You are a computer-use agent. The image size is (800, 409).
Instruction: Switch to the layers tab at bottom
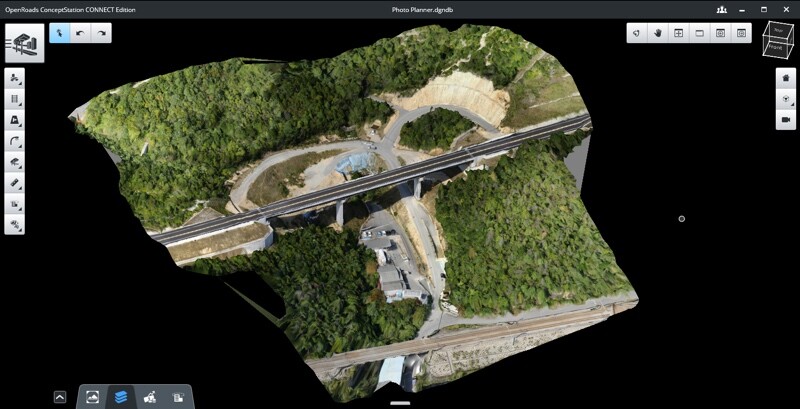121,397
